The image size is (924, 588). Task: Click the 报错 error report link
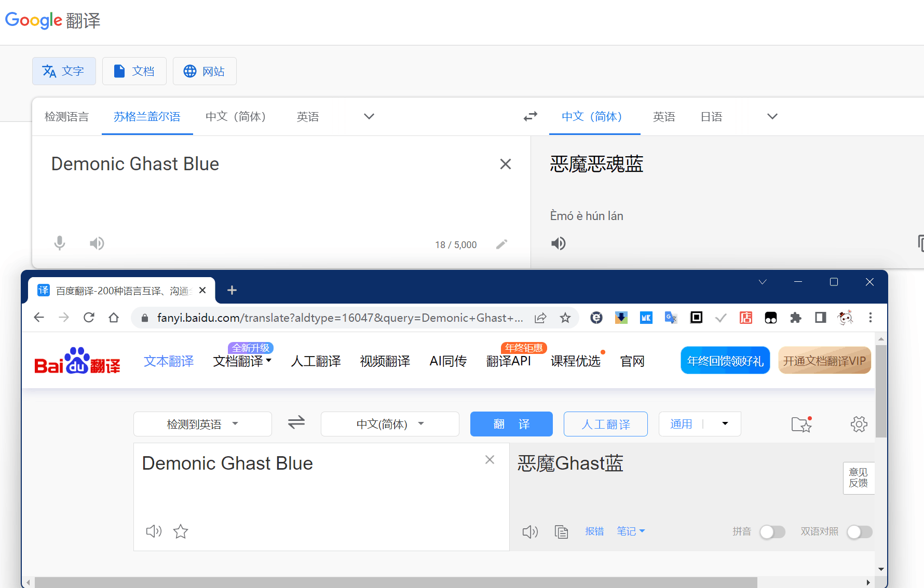(x=594, y=531)
